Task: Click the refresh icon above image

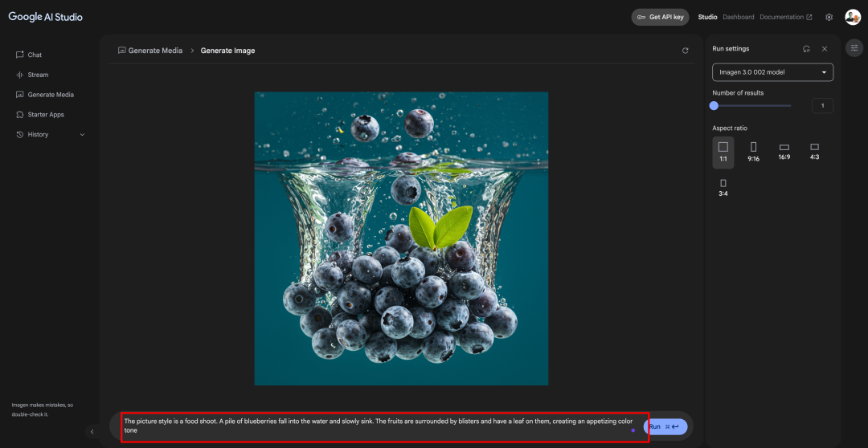Action: pos(686,51)
